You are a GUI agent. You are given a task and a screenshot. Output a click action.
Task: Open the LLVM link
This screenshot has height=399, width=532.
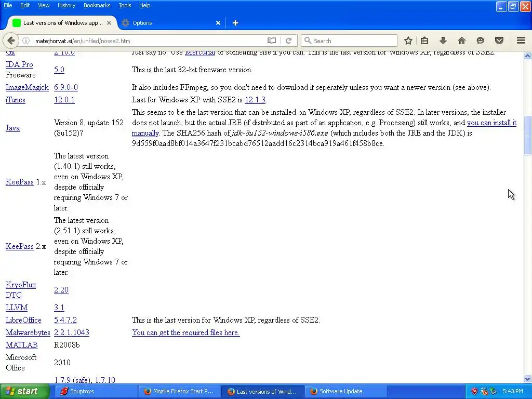[16, 308]
